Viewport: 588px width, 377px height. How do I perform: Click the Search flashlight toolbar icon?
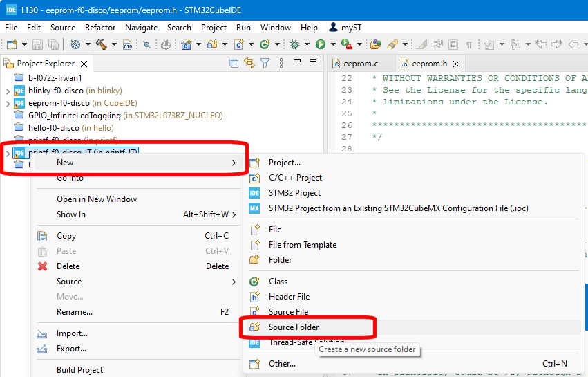point(392,44)
